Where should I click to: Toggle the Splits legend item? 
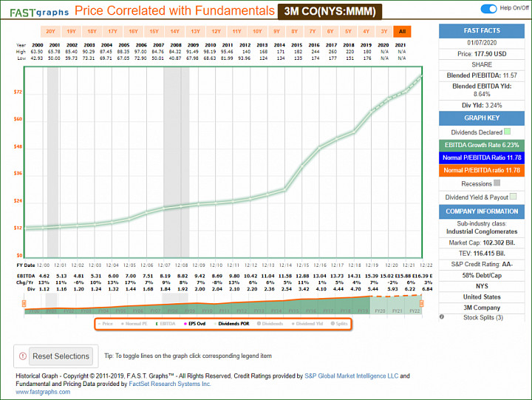tap(339, 324)
